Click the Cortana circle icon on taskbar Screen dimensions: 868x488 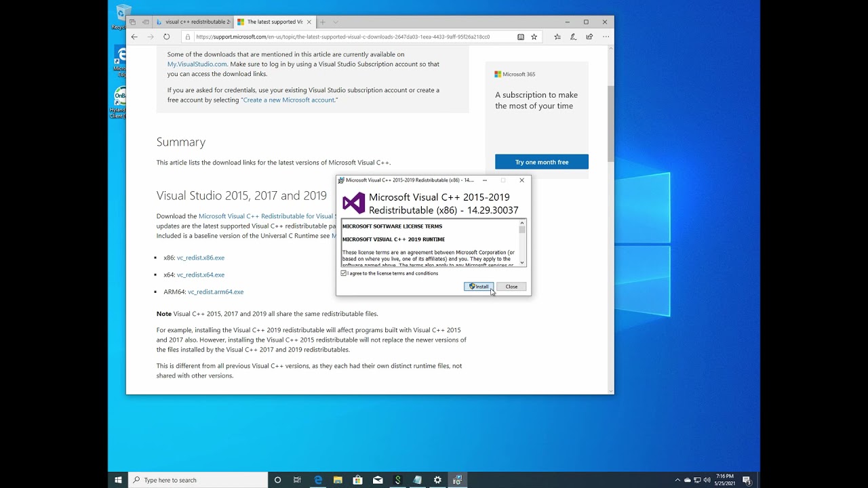[277, 480]
